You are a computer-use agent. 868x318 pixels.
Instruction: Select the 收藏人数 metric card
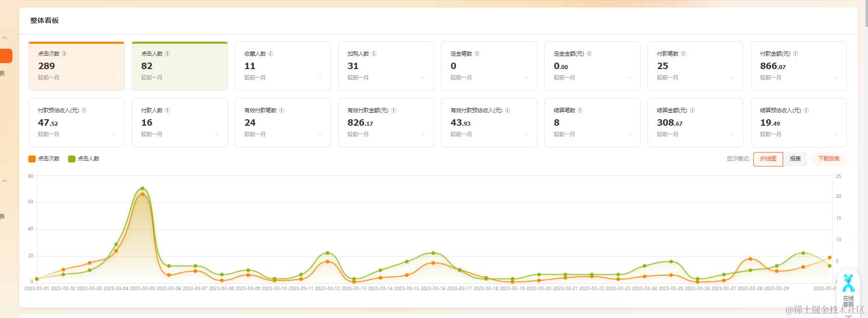coord(283,66)
